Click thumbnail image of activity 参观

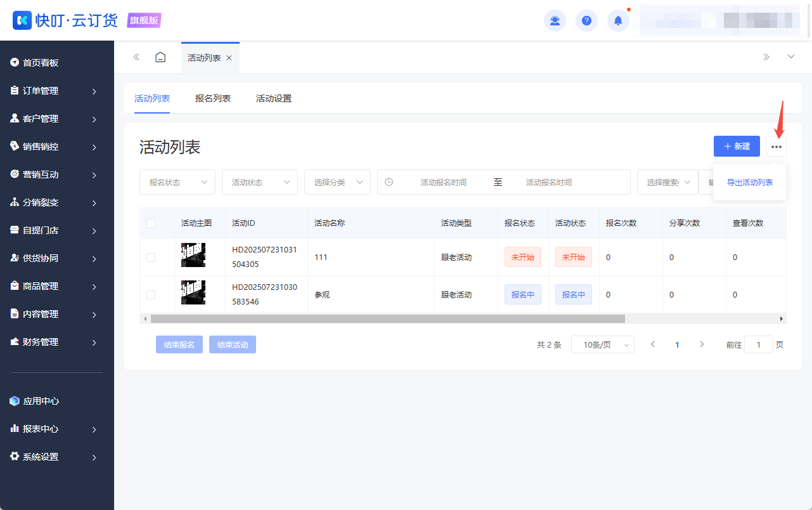[193, 292]
